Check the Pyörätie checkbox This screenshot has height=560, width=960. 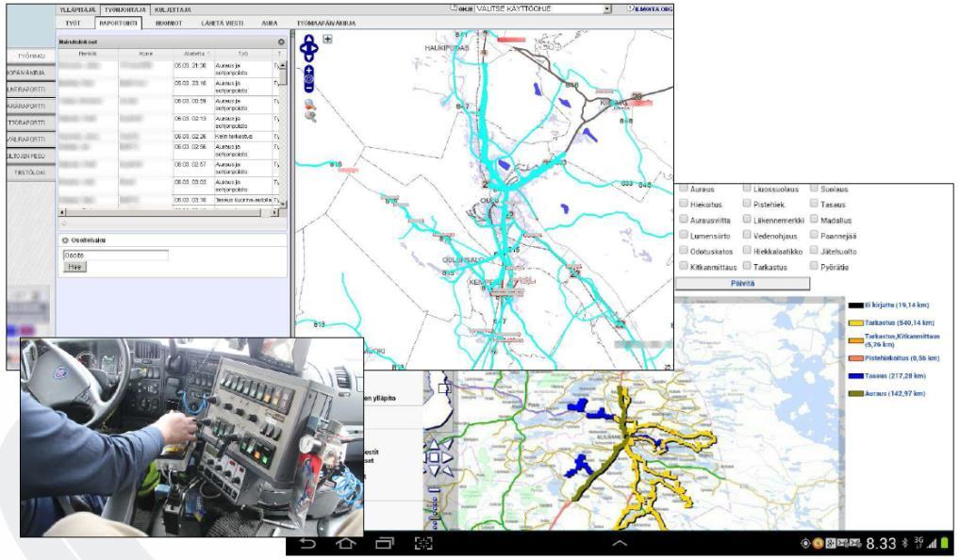(x=814, y=266)
